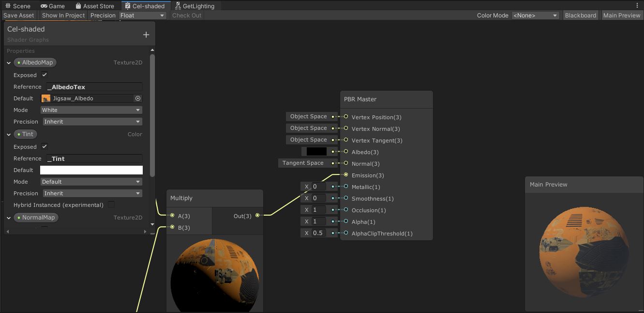Screen dimensions: 644x313
Task: Click the Albedo(3) input port on PBR Master
Action: [x=345, y=152]
